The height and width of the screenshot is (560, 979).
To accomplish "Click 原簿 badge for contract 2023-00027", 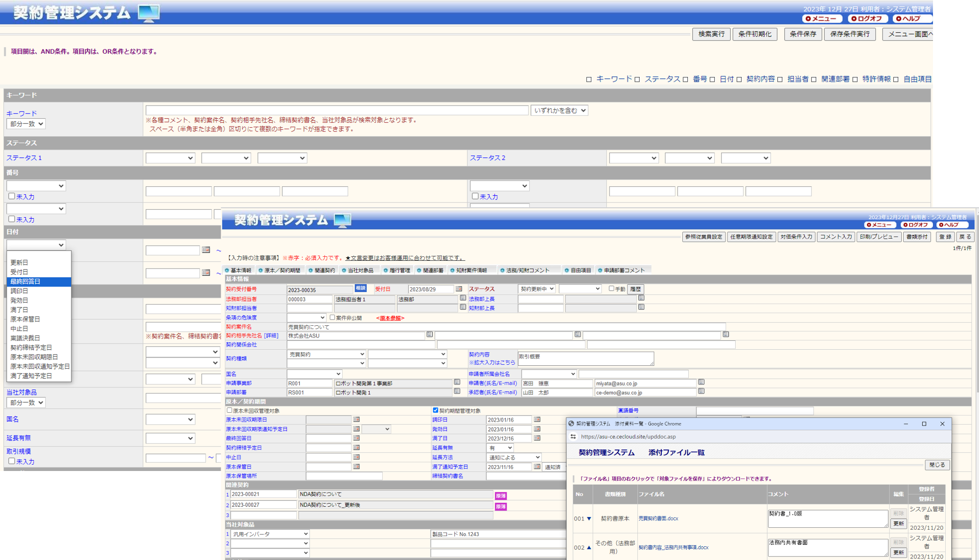I will pyautogui.click(x=501, y=507).
